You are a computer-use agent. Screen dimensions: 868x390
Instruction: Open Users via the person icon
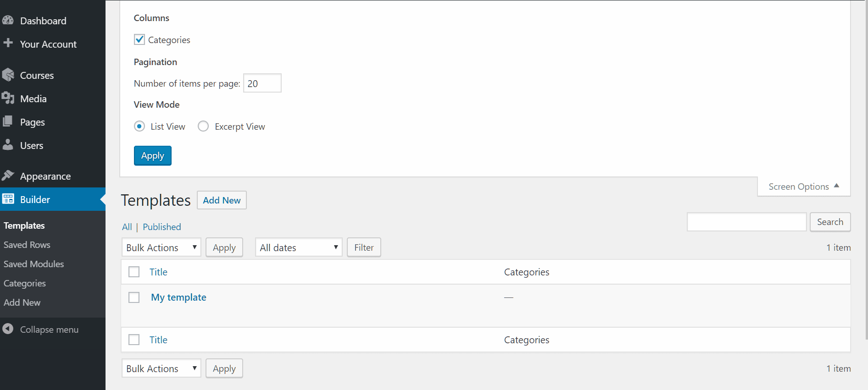coord(8,145)
